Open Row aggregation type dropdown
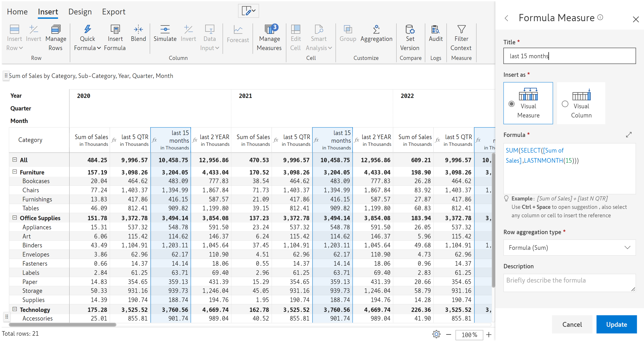 (569, 247)
